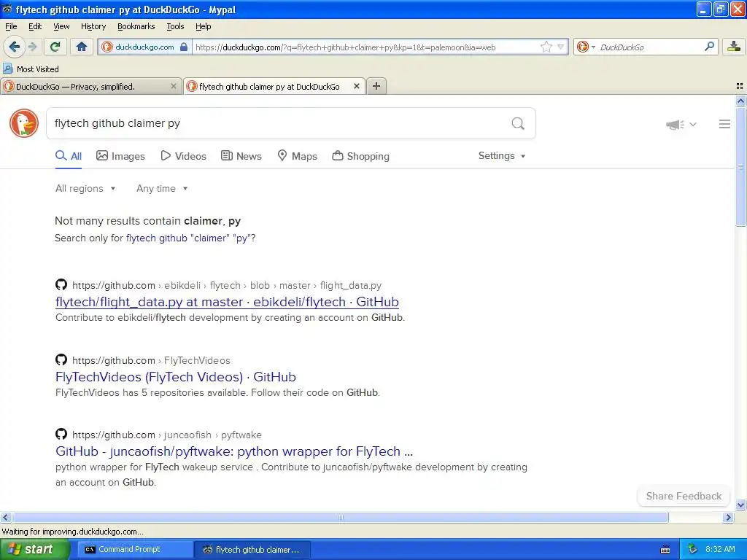Bookmark this page with the star icon
The height and width of the screenshot is (560, 747).
[546, 47]
